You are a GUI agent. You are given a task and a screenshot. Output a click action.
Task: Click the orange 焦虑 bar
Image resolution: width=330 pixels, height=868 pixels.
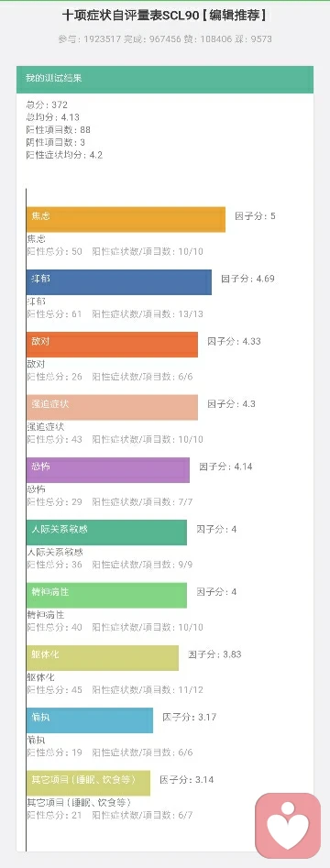click(126, 219)
